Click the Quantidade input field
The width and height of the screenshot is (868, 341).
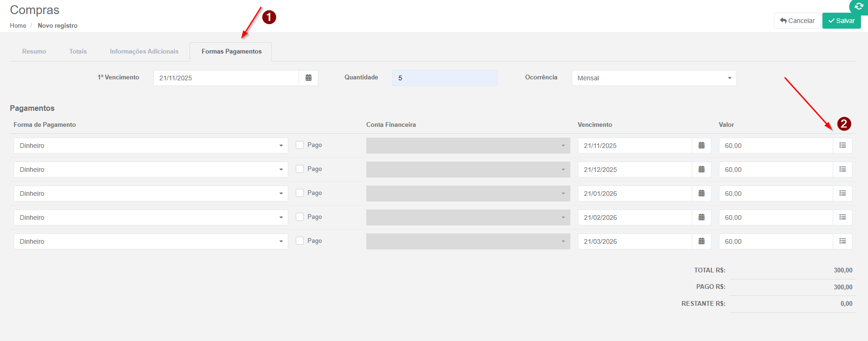point(444,78)
